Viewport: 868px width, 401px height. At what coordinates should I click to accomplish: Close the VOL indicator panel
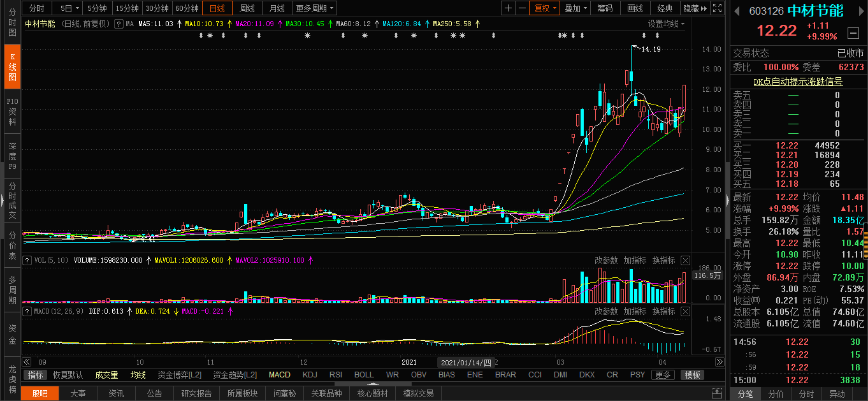(x=685, y=260)
